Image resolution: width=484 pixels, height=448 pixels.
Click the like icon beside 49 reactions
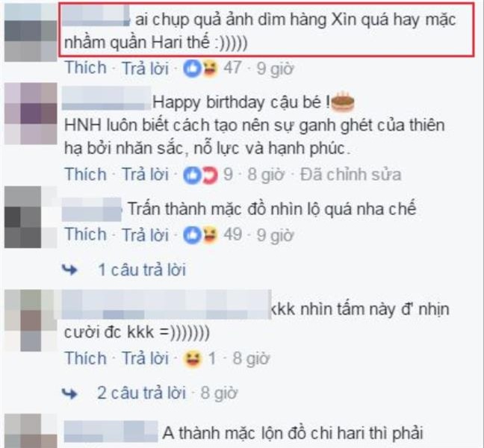(192, 235)
